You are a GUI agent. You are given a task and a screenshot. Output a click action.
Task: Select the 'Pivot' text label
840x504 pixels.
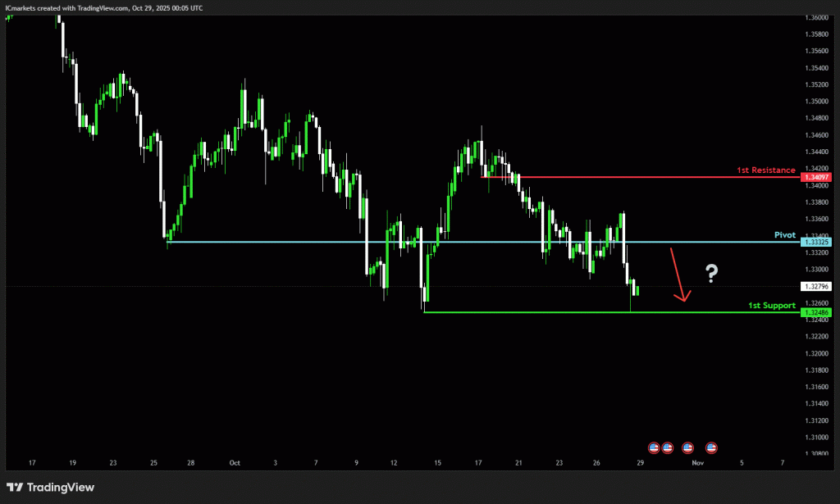click(x=785, y=235)
